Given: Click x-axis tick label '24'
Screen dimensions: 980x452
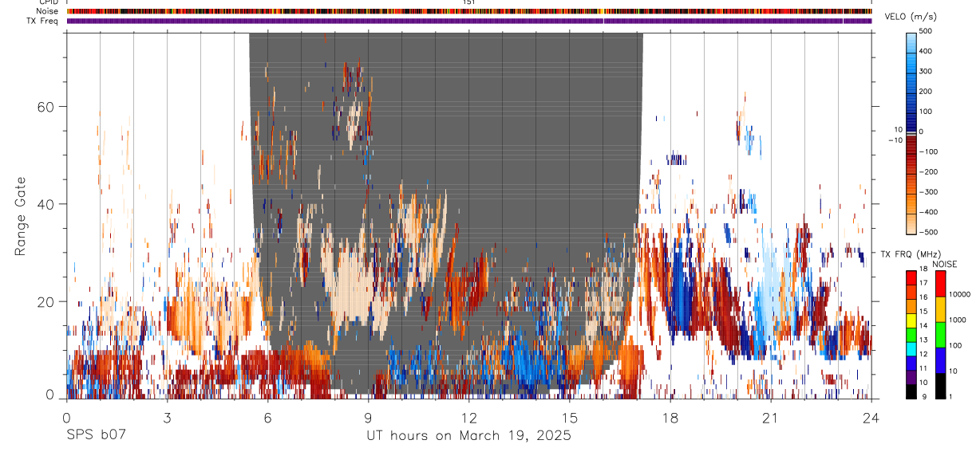Looking at the screenshot, I should point(871,418).
